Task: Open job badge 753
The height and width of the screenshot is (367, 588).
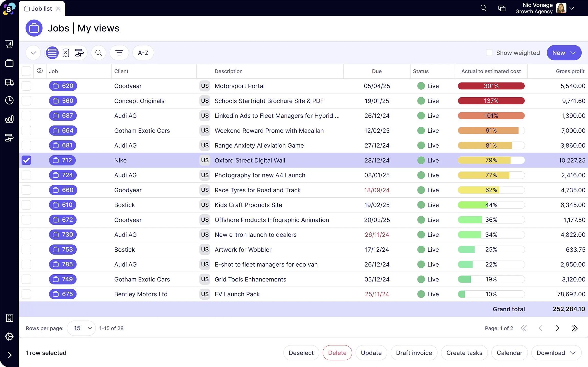Action: click(63, 249)
